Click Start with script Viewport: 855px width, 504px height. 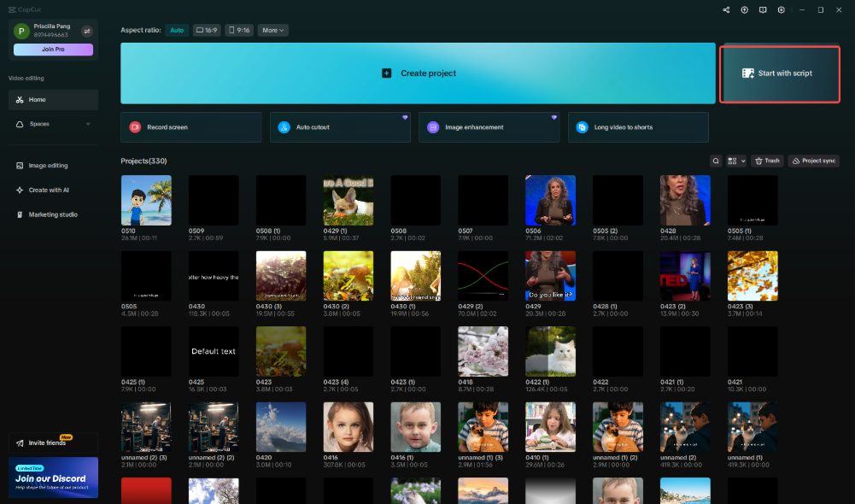pyautogui.click(x=779, y=74)
